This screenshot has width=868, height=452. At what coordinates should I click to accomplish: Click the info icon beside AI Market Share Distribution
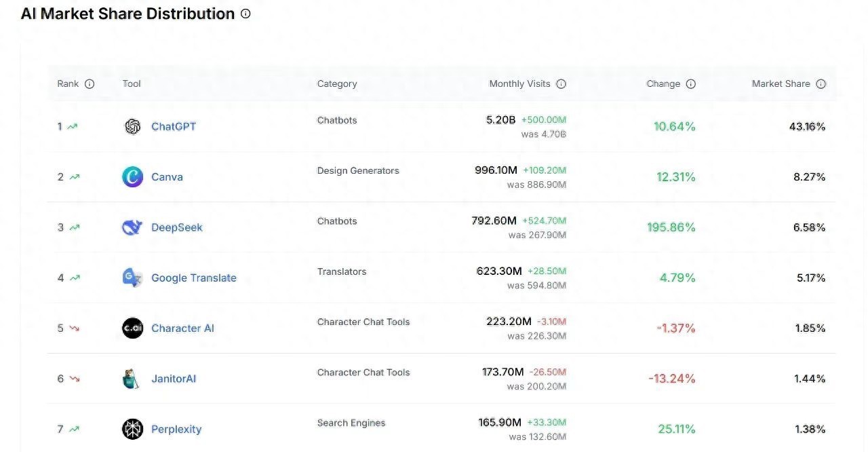[245, 14]
